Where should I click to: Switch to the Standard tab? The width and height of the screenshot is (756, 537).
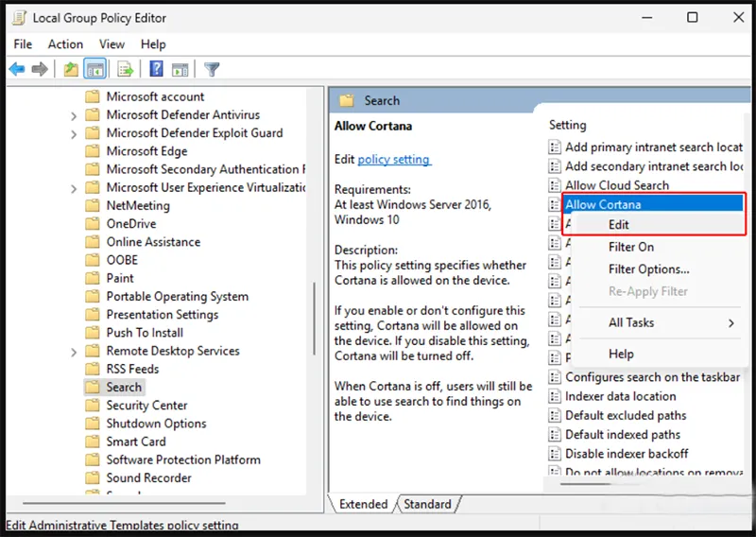[x=427, y=504]
